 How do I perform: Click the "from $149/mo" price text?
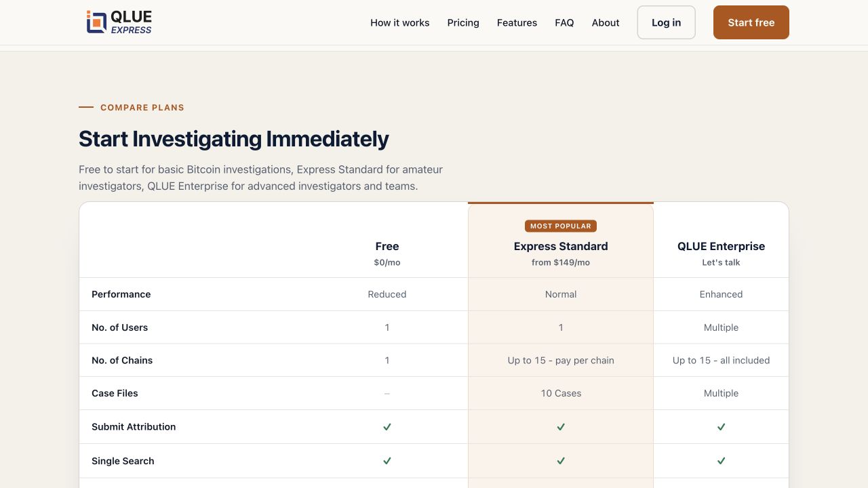tap(561, 262)
